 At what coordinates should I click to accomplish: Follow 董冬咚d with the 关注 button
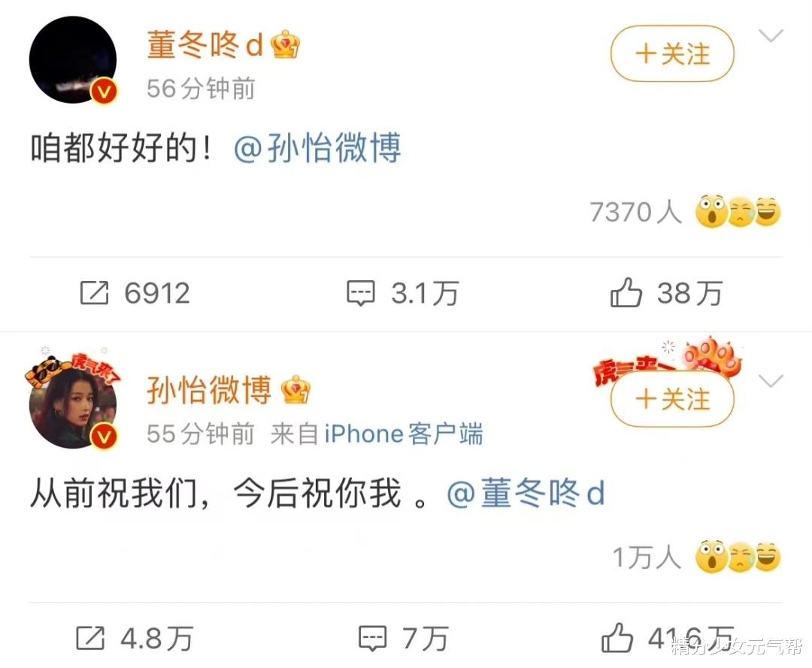click(672, 54)
